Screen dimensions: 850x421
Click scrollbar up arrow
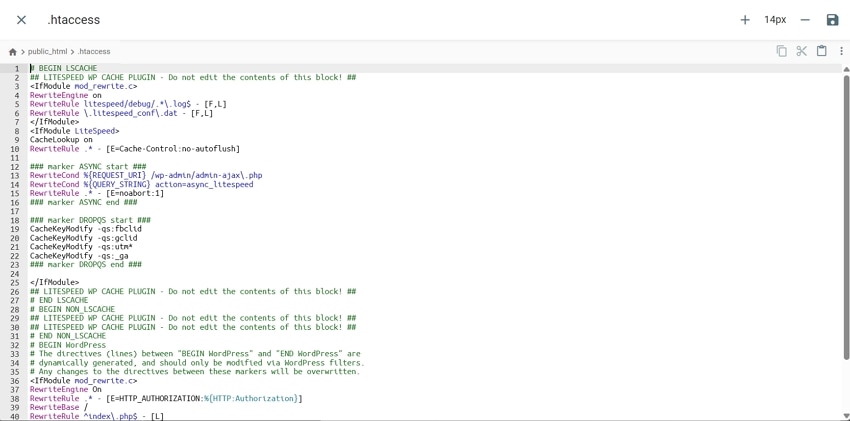(846, 69)
